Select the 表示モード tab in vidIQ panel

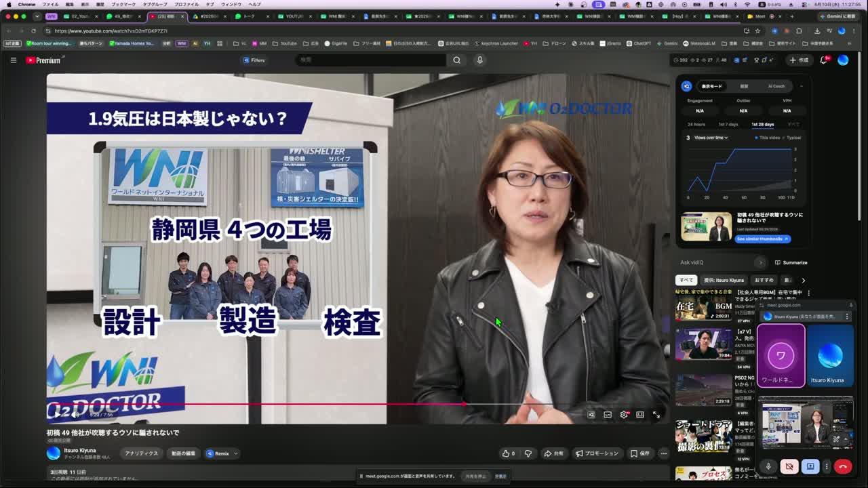(x=711, y=86)
